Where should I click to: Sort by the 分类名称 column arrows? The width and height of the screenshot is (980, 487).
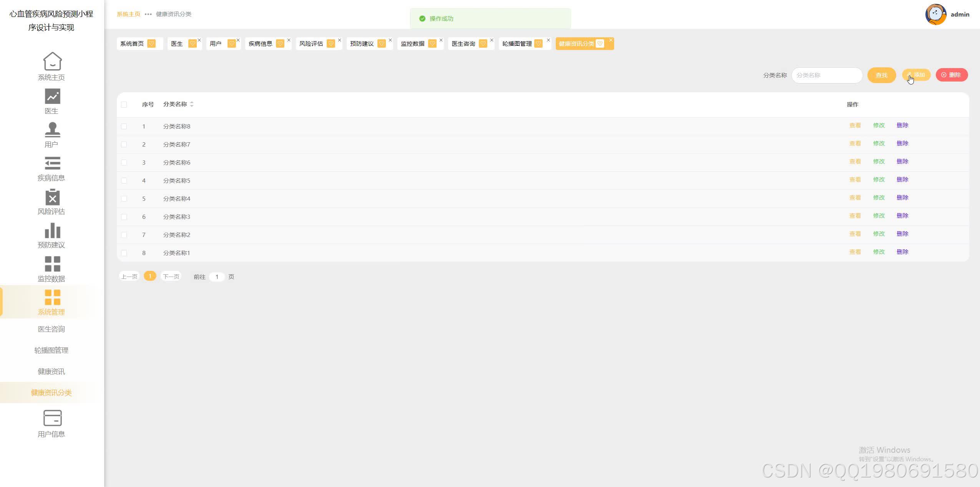(x=192, y=104)
